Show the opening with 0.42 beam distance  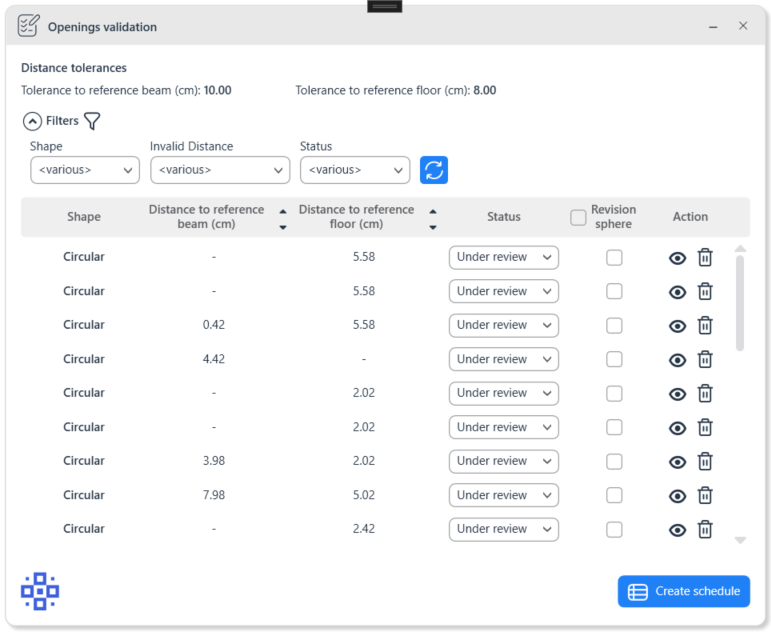pos(677,325)
